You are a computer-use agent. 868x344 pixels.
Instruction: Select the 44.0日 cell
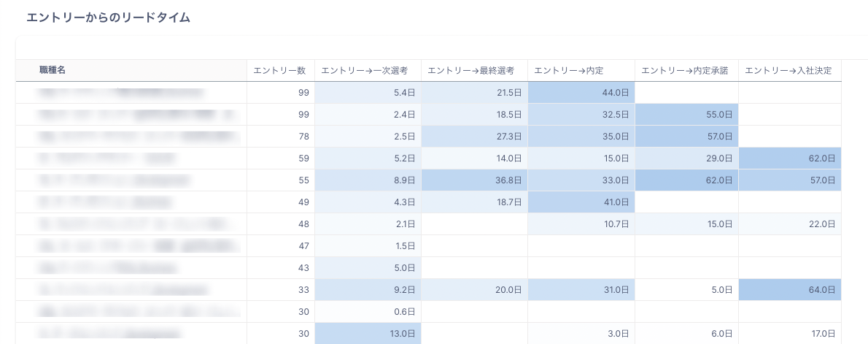pos(581,93)
